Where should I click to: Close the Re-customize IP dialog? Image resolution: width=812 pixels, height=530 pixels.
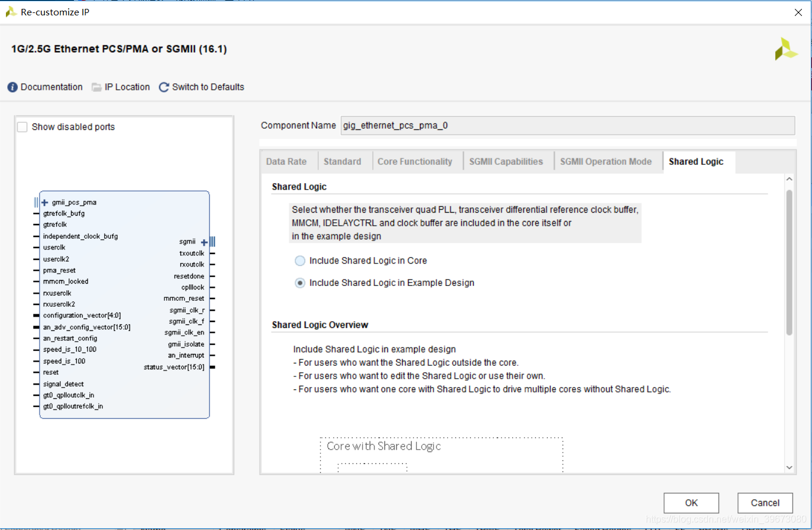click(798, 12)
